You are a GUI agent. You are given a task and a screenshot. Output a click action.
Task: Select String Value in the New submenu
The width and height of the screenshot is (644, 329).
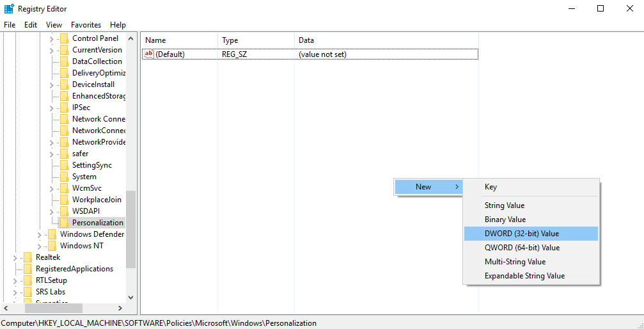click(x=505, y=205)
